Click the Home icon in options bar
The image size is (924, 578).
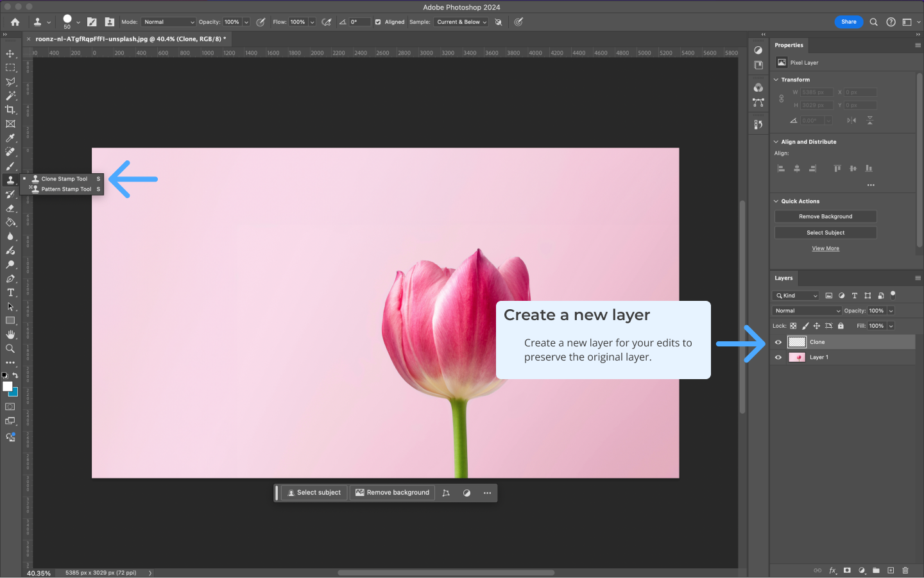pyautogui.click(x=15, y=22)
